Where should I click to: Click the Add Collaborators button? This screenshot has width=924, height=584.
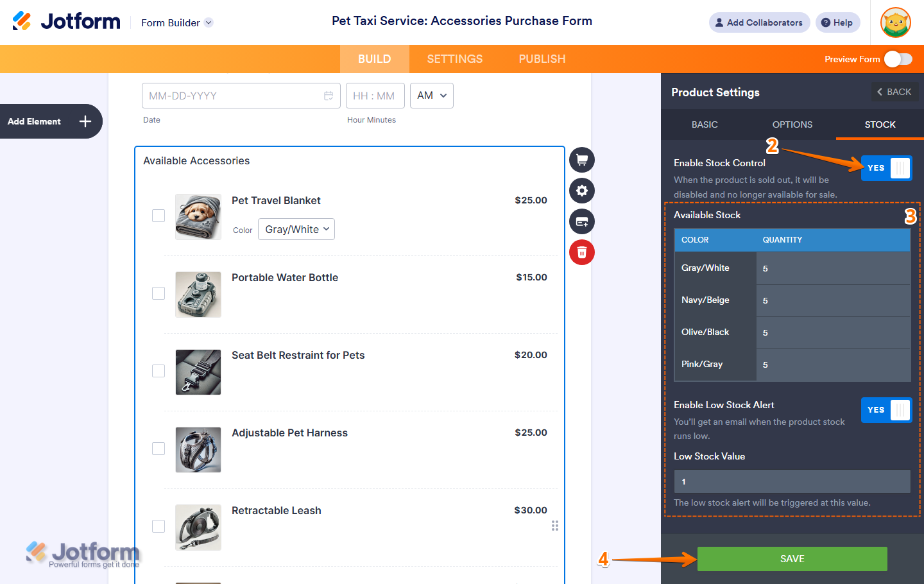coord(759,22)
